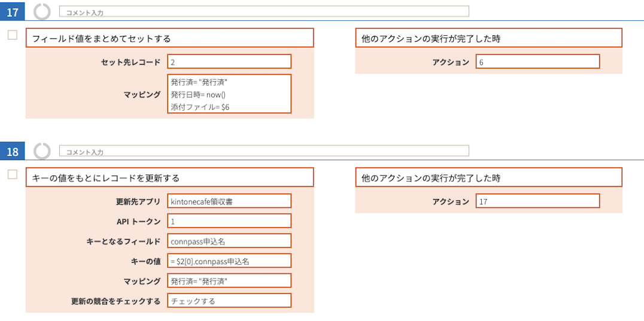Change the 更新の競合をチェックする setting
Screen dimensions: 644x321
point(229,301)
